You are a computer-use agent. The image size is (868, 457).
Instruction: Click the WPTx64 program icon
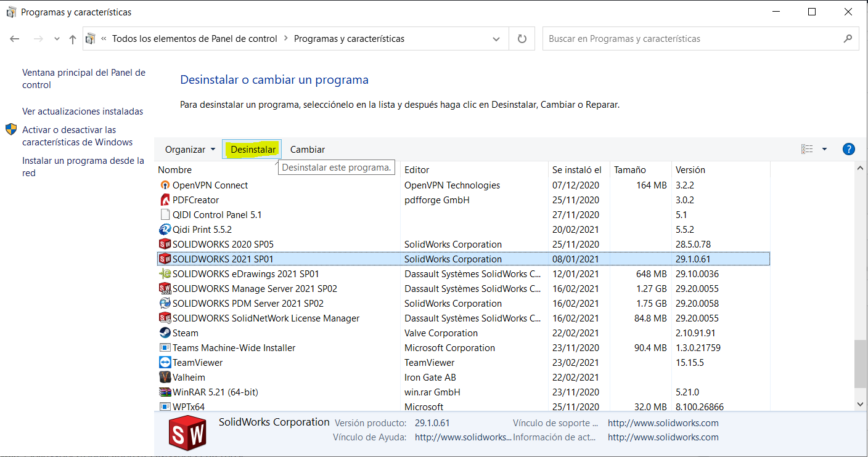pyautogui.click(x=165, y=406)
